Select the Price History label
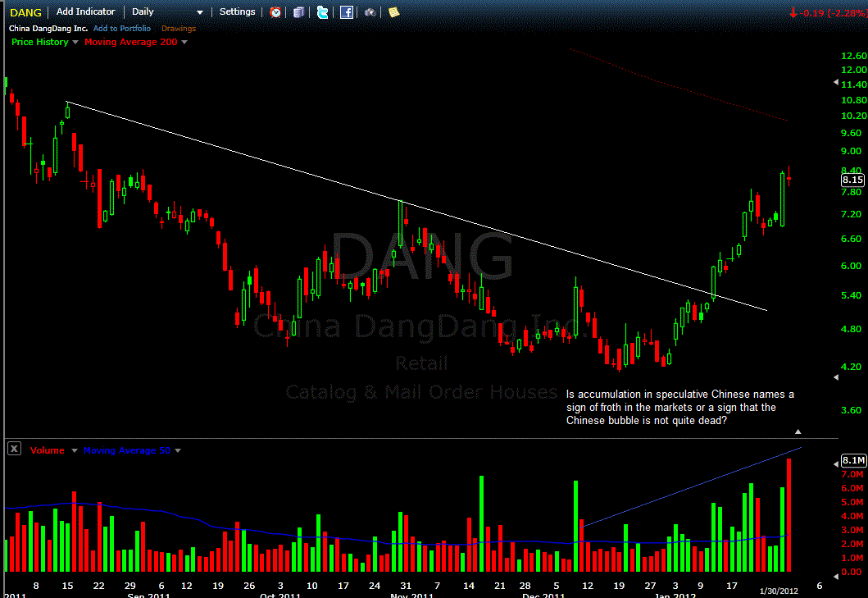This screenshot has height=598, width=868. [40, 42]
